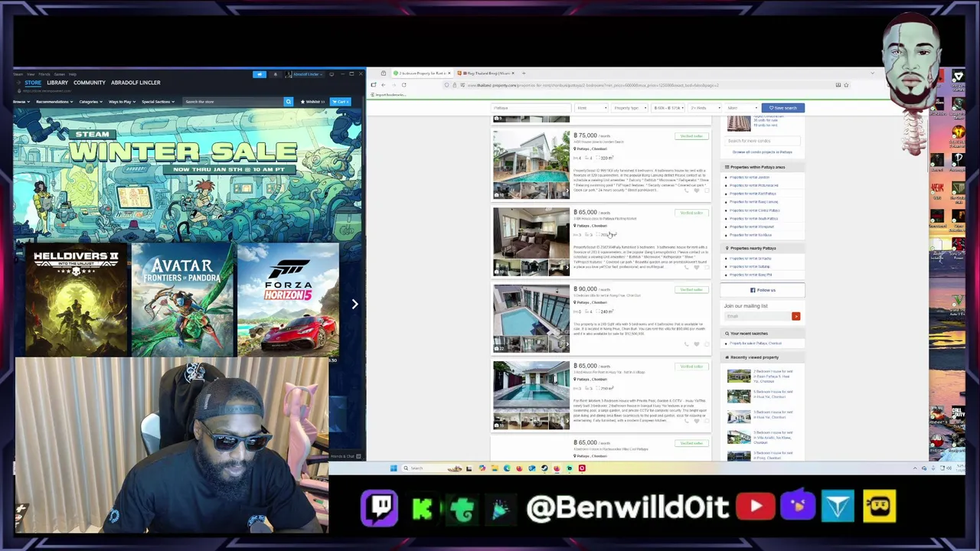The image size is (980, 551).
Task: Open the Steam COMMUNITY tab
Action: tap(90, 83)
